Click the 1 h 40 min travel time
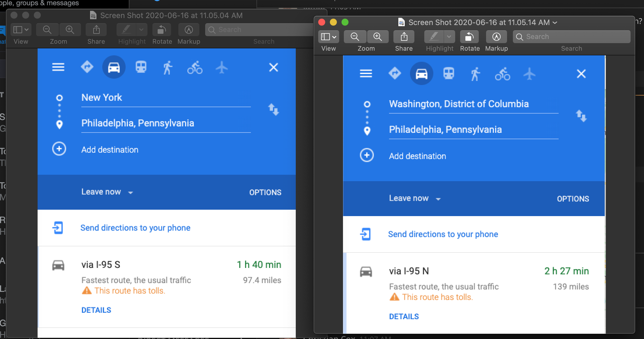The height and width of the screenshot is (339, 644). pyautogui.click(x=259, y=264)
